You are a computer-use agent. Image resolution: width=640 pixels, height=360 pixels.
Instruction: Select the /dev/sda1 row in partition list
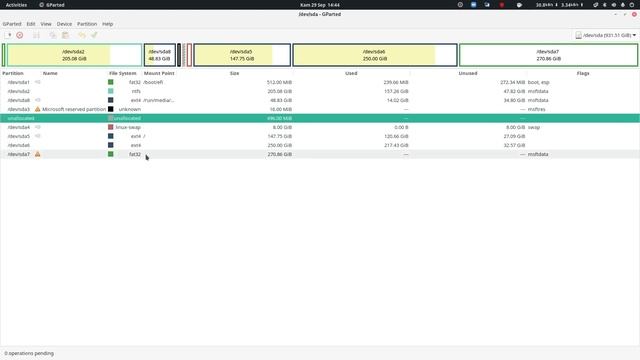coord(320,82)
